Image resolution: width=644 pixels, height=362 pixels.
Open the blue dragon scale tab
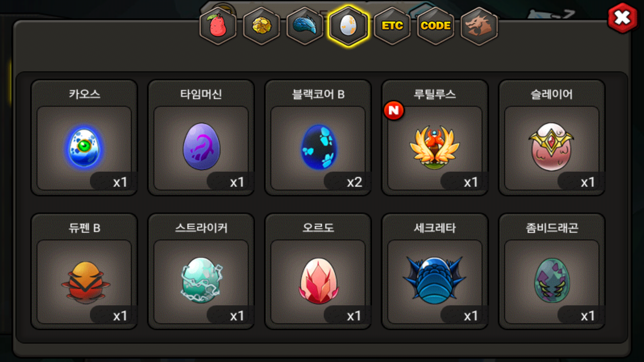305,26
